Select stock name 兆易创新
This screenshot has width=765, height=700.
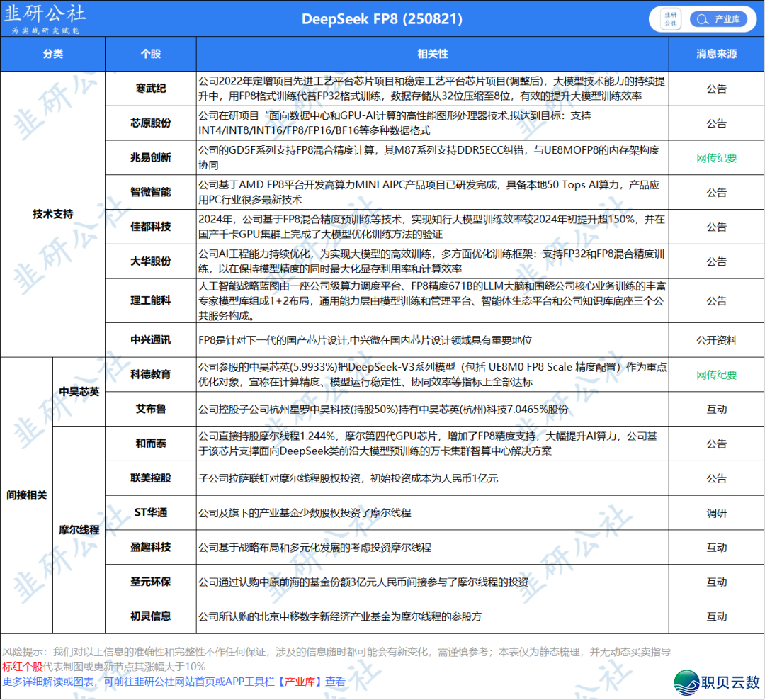click(x=151, y=158)
